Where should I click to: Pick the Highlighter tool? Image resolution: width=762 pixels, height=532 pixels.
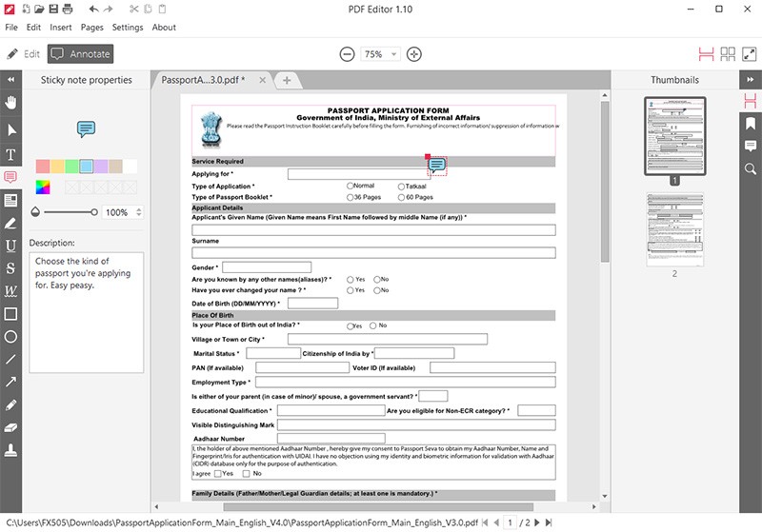(x=10, y=224)
